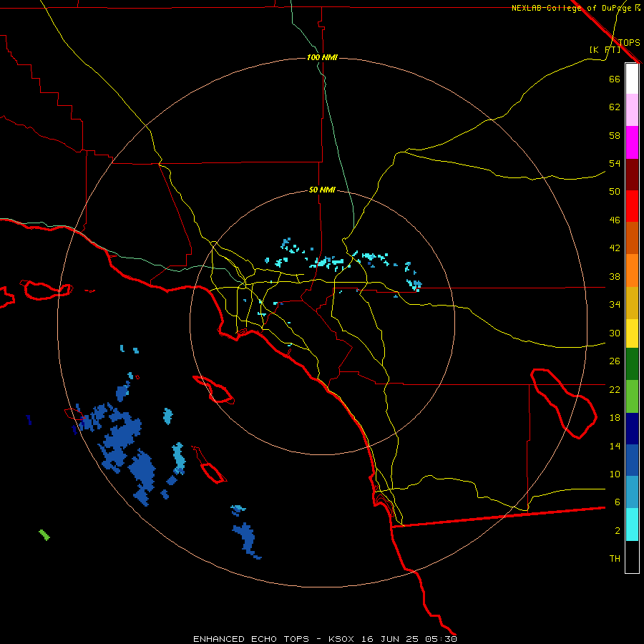The width and height of the screenshot is (644, 644).
Task: Click the light green 26 kft legend swatch
Action: pyautogui.click(x=632, y=396)
